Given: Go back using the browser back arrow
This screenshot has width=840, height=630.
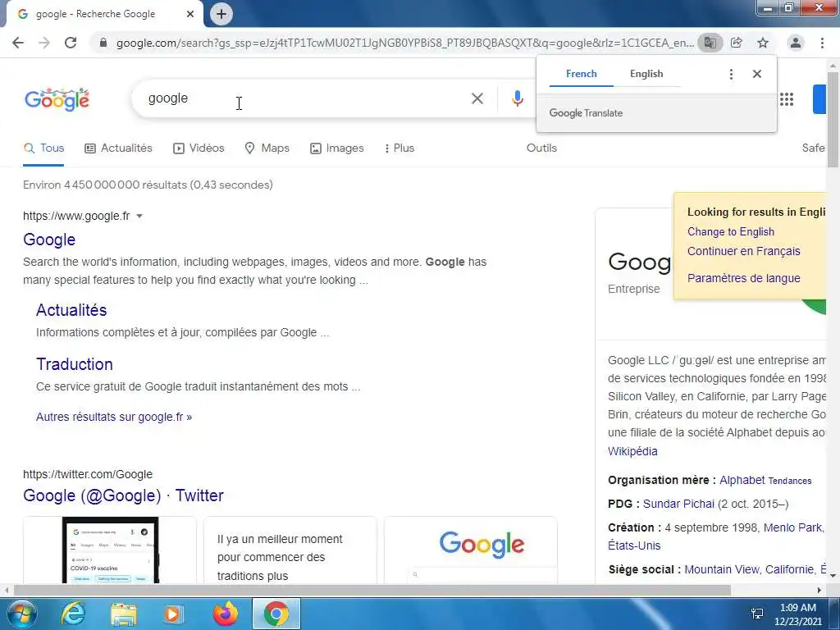Looking at the screenshot, I should click(18, 43).
